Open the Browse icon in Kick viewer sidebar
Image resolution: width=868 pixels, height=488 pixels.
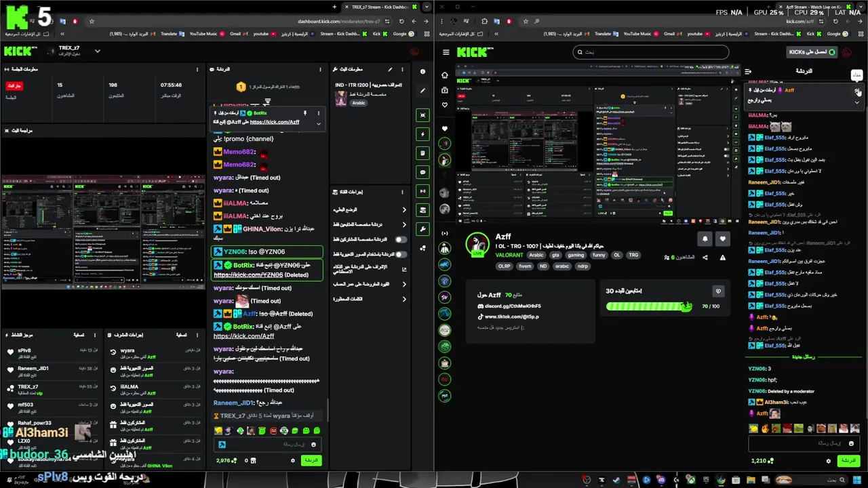click(x=445, y=89)
